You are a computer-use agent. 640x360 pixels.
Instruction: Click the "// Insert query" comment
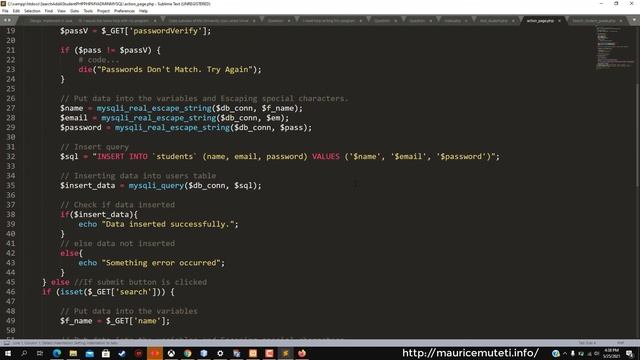pos(94,147)
